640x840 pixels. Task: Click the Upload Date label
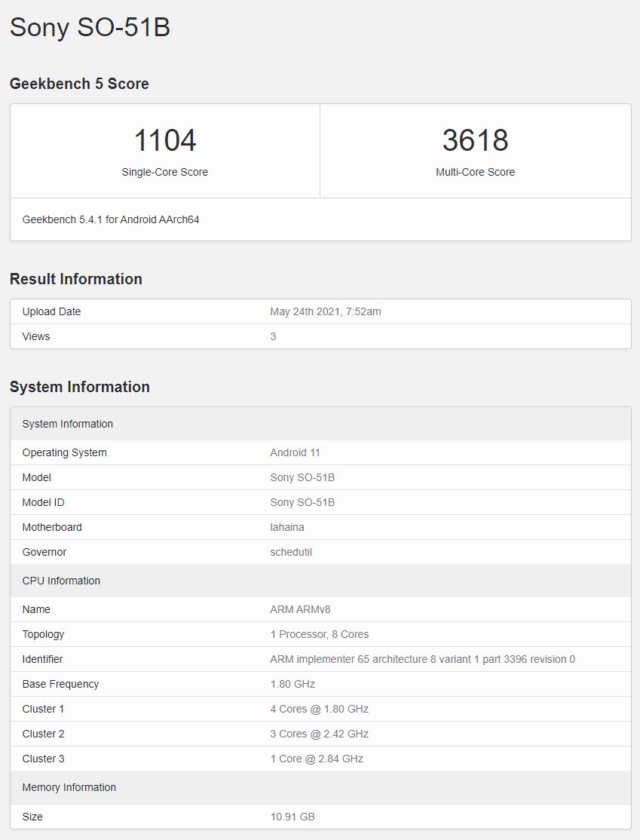(51, 311)
